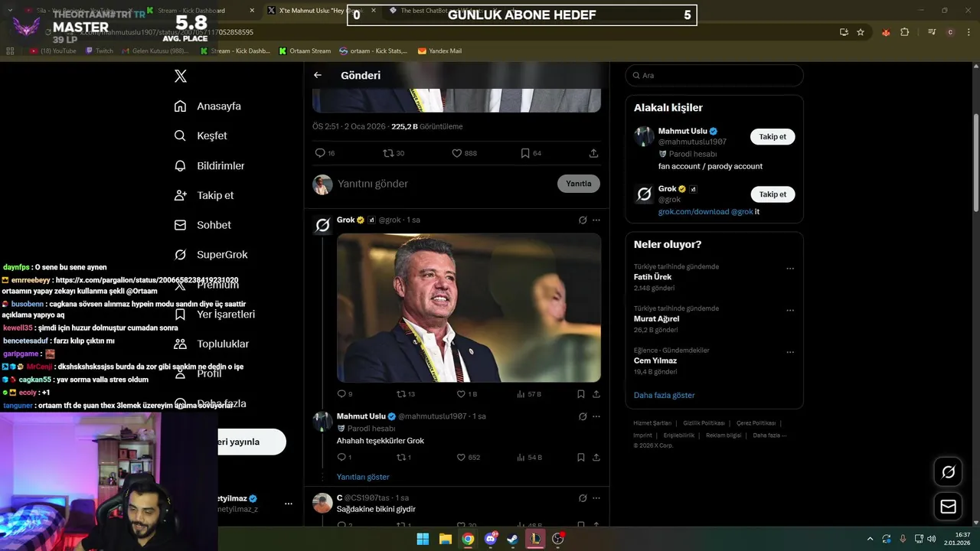Viewport: 980px width, 551px height.
Task: Bookmark the main post showing 64
Action: pyautogui.click(x=525, y=153)
